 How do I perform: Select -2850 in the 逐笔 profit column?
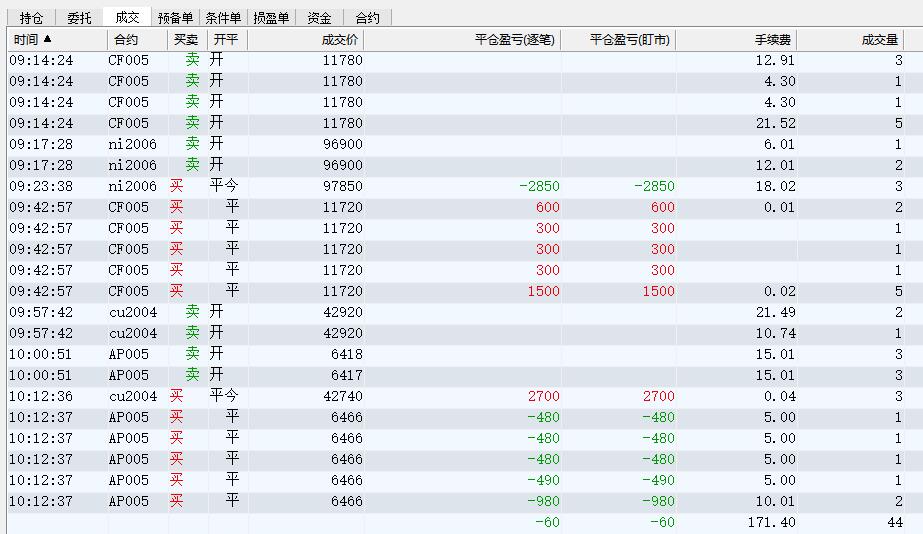point(539,187)
